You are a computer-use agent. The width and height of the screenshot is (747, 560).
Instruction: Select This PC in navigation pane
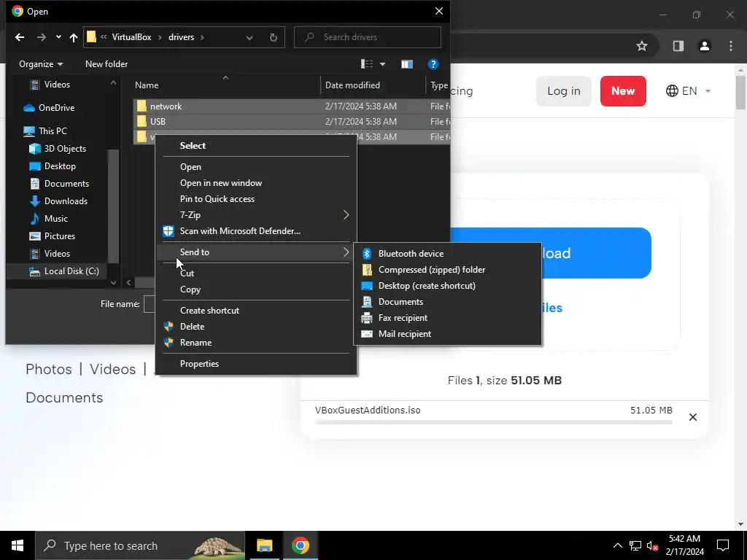coord(45,131)
